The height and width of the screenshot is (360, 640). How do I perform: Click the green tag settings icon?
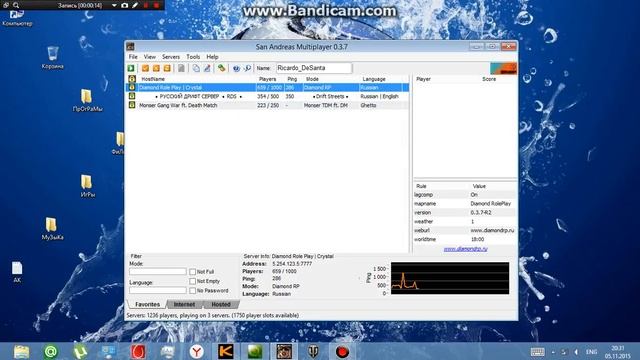(221, 68)
